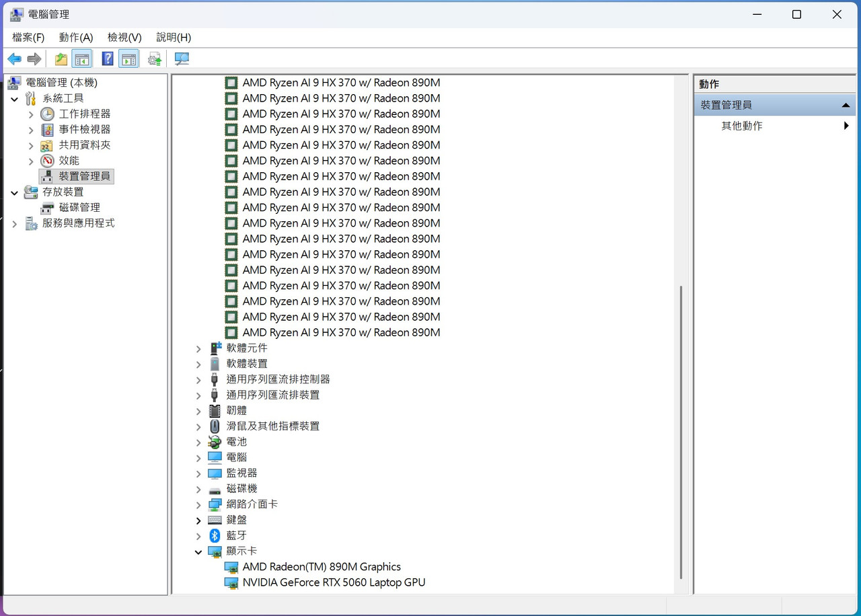Expand the 電腦 device category
861x616 pixels.
198,458
